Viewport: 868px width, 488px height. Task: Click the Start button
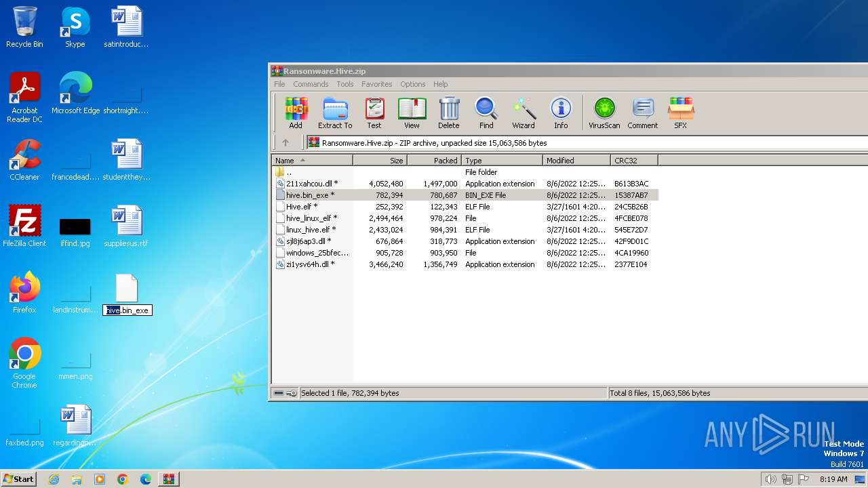coord(19,479)
